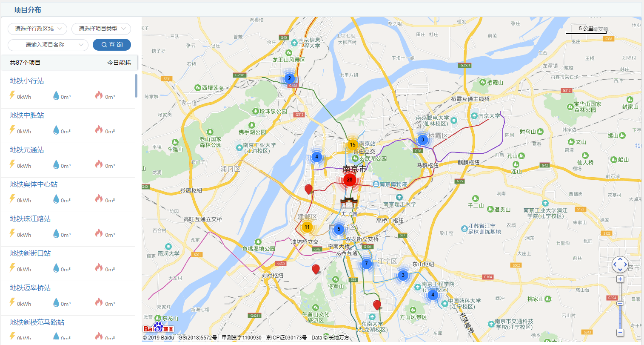Click the cluster marker 2 near 龙王山风景区
This screenshot has width=644, height=345.
pyautogui.click(x=289, y=78)
